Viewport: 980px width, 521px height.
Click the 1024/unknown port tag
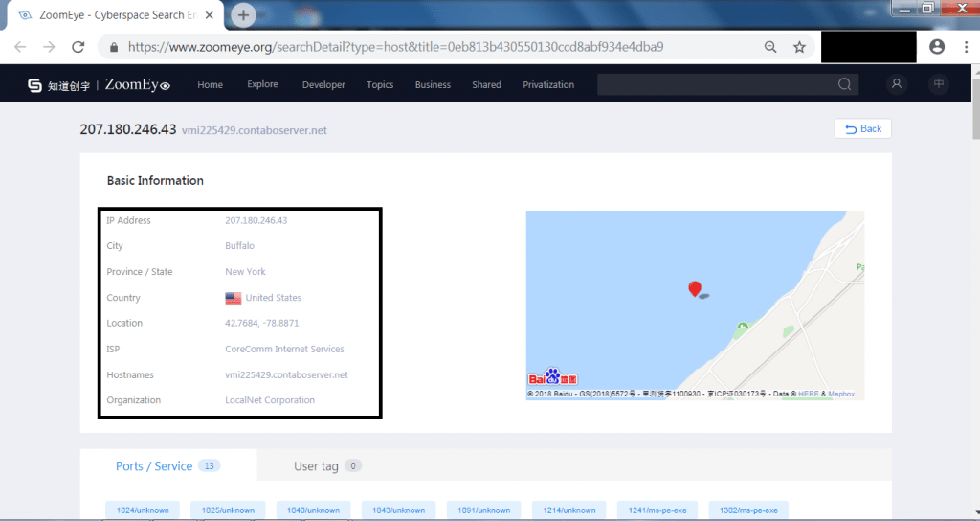[143, 510]
